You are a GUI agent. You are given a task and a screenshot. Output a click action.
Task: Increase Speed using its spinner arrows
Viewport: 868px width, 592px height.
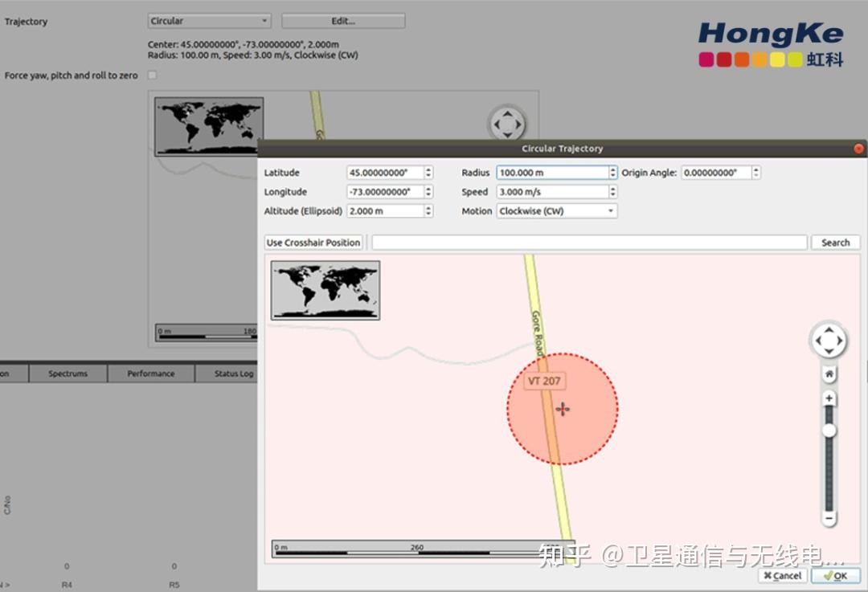tap(613, 188)
